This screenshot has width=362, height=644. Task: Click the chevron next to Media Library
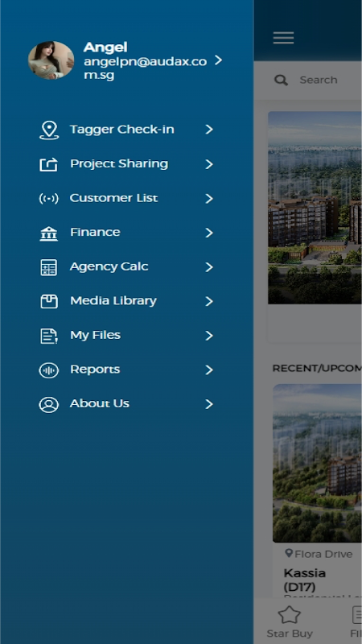(x=209, y=301)
